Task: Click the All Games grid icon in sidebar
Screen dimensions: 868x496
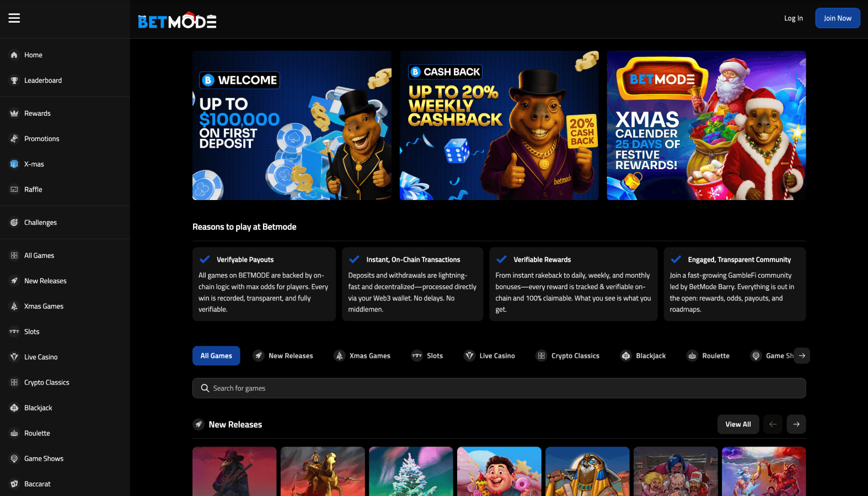Action: point(14,256)
